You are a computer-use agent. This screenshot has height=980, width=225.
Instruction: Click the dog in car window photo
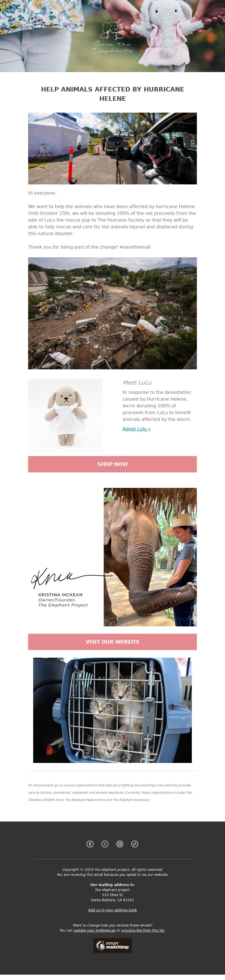112,148
